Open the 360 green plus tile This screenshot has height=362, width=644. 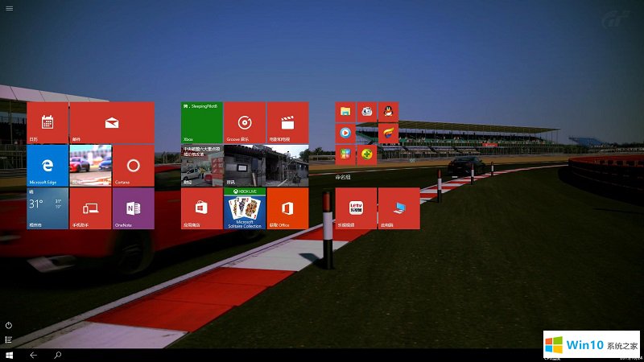367,154
